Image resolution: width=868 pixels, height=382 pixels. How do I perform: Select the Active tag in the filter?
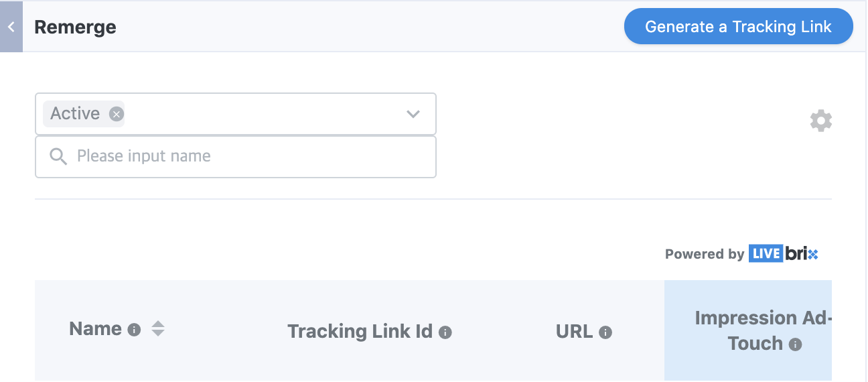coord(75,114)
